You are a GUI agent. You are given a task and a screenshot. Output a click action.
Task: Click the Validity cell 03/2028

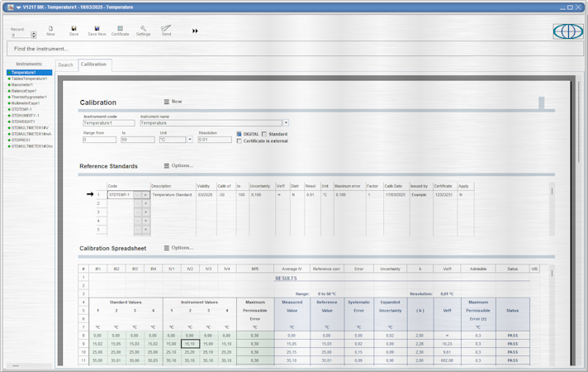click(206, 195)
